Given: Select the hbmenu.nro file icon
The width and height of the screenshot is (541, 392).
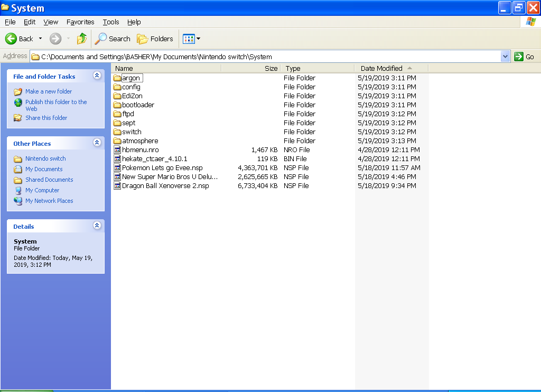Looking at the screenshot, I should coord(117,150).
